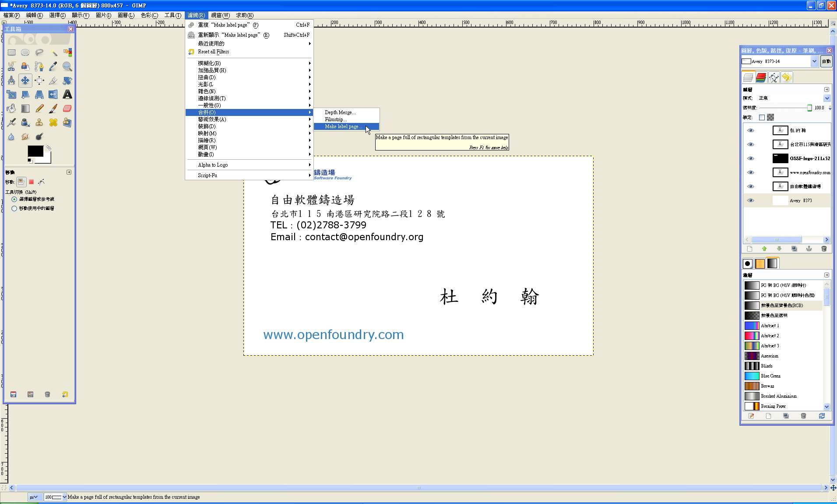Click Reset all Filters

249,52
